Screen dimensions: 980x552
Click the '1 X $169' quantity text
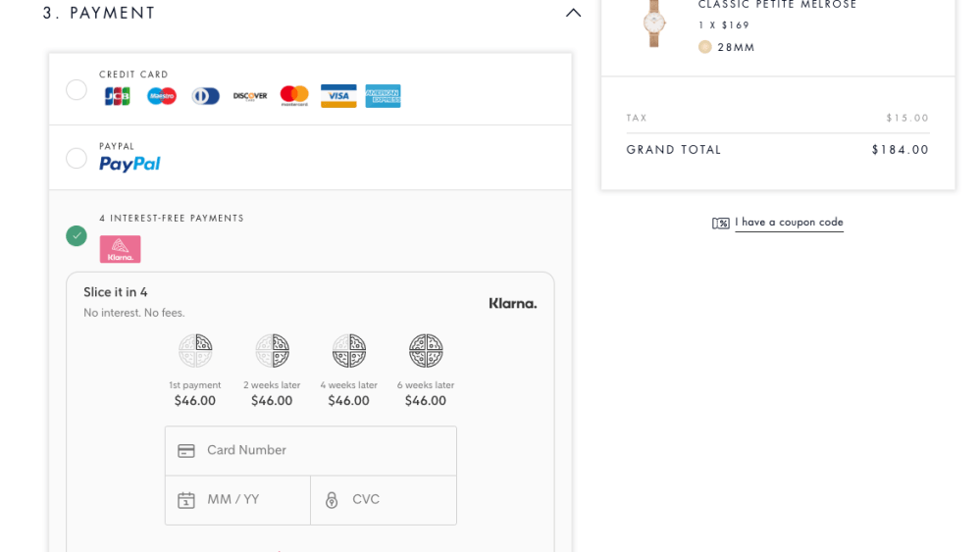point(724,25)
